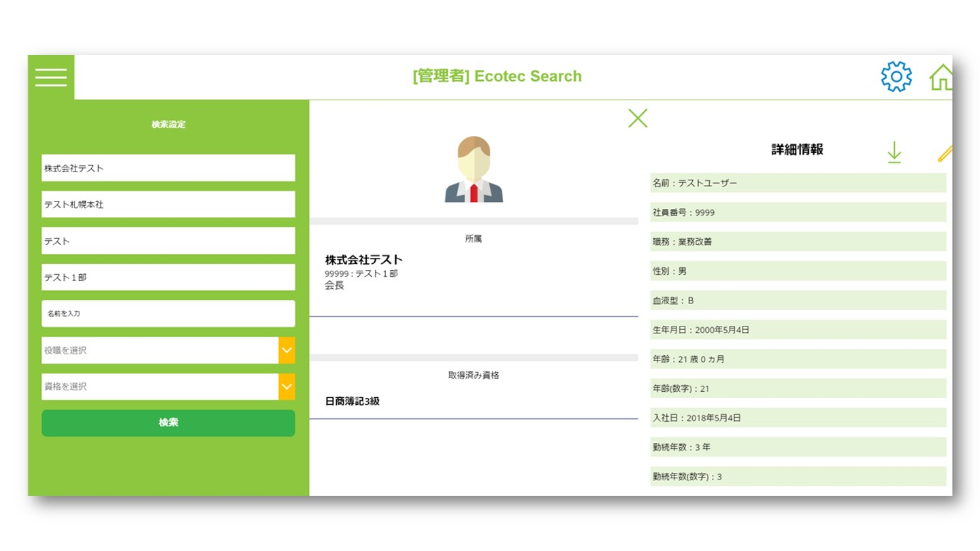Click the 取得済み資格 section label

pyautogui.click(x=474, y=375)
